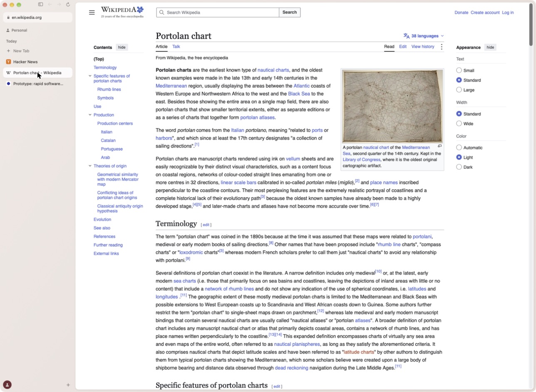Click the Donate link
The width and height of the screenshot is (536, 392).
point(461,12)
